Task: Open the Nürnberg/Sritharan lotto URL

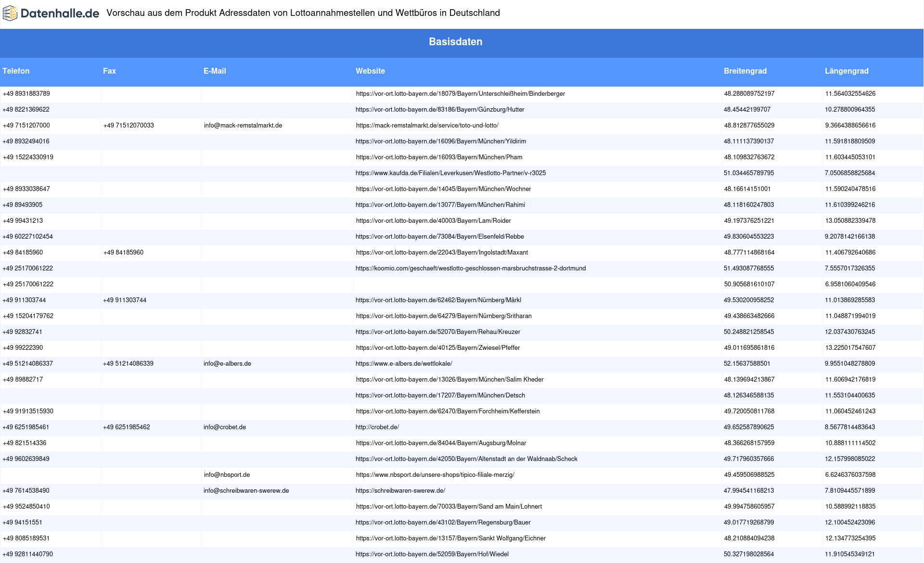Action: click(444, 316)
